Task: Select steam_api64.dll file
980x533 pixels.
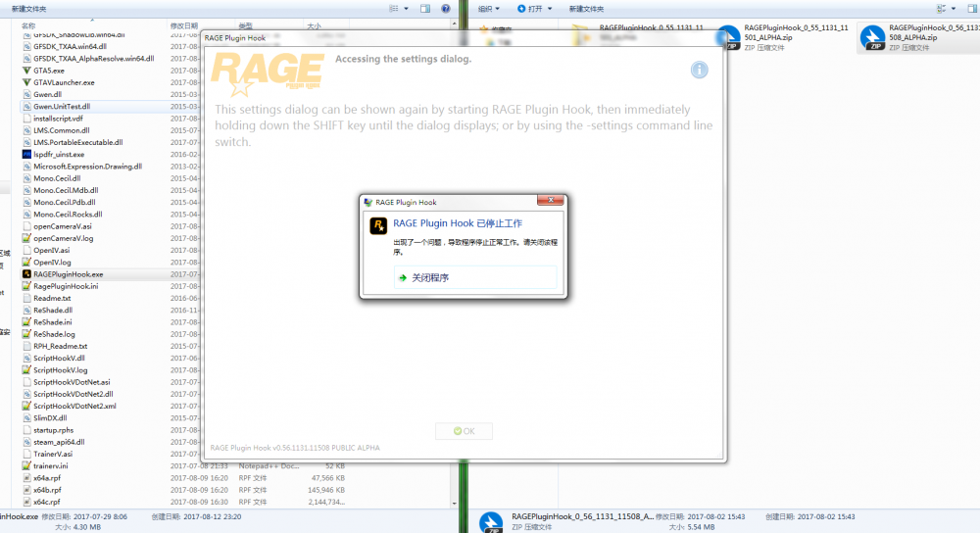Action: point(59,442)
